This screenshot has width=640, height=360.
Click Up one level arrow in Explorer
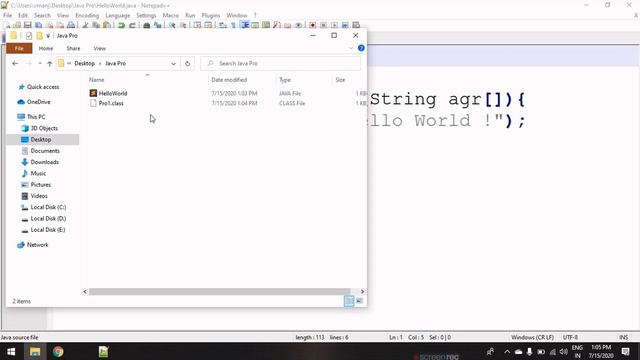[x=49, y=64]
